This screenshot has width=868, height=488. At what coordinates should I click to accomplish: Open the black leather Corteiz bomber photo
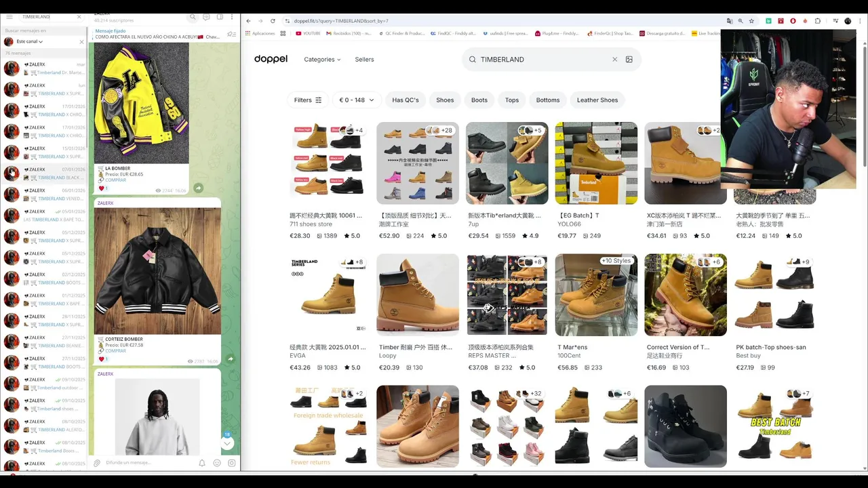click(157, 271)
